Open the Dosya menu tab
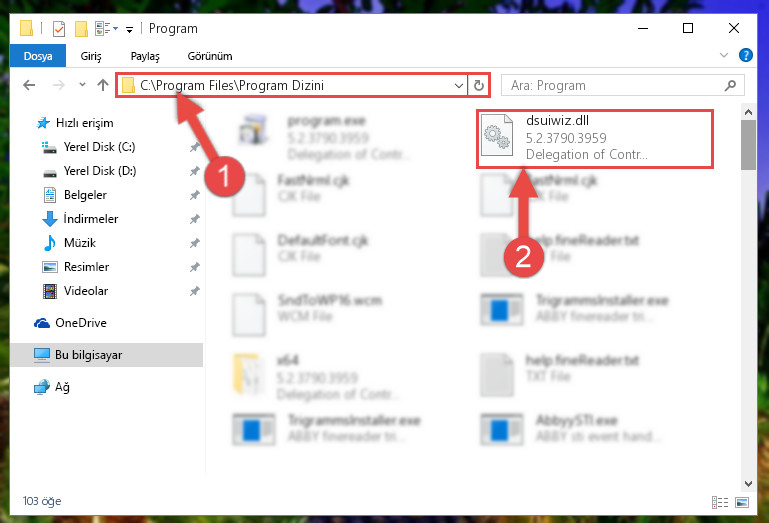The image size is (769, 523). (38, 56)
